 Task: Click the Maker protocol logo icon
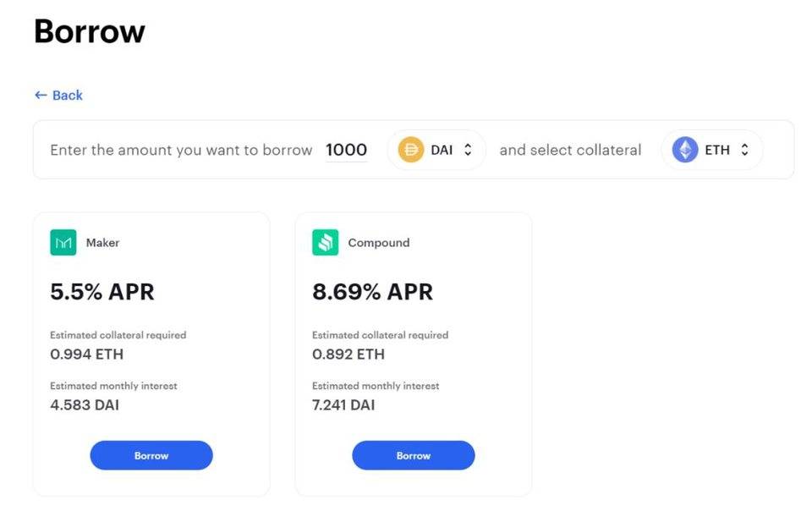point(62,242)
